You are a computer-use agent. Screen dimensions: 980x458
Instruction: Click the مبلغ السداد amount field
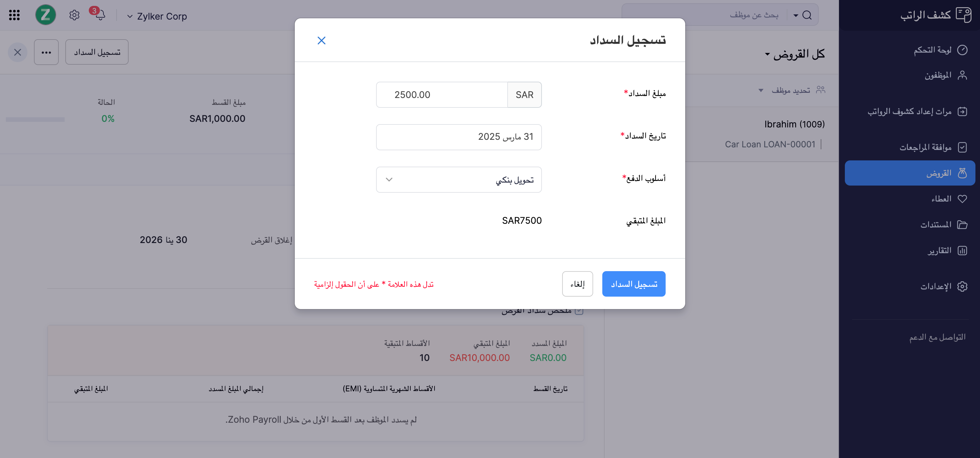pyautogui.click(x=442, y=95)
